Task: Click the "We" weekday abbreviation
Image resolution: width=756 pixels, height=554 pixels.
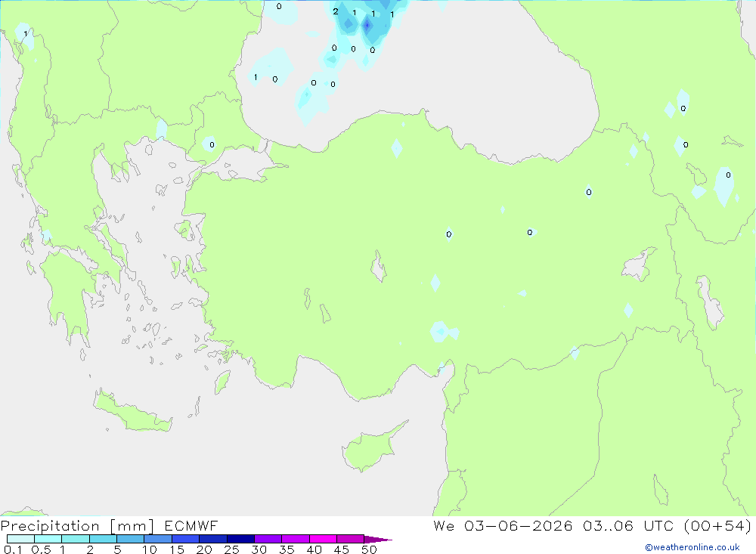Action: tap(444, 525)
